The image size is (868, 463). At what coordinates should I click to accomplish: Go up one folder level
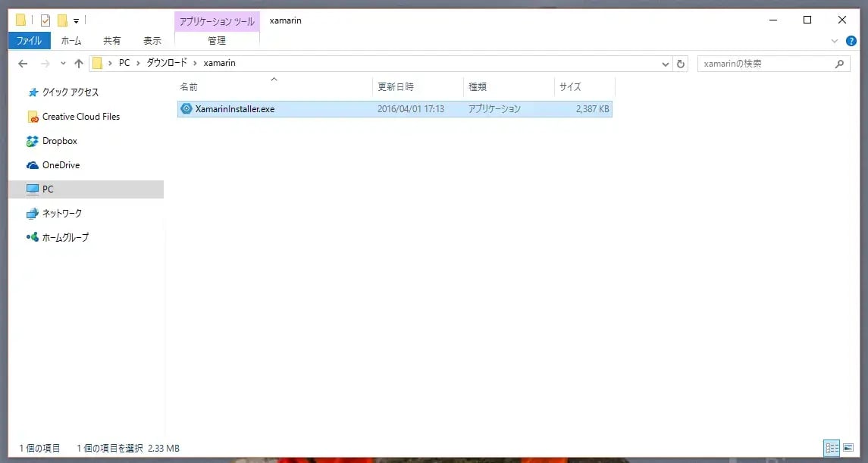(x=79, y=64)
